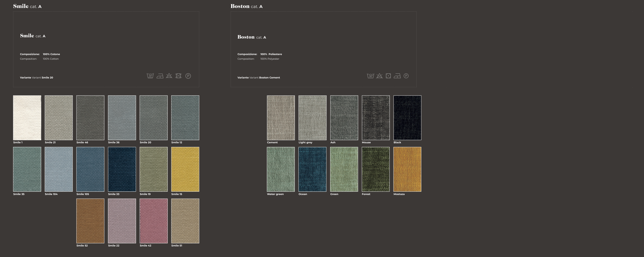Select the dark navy Smile 33 swatch
Viewport: 644px width, 257px height.
click(x=122, y=169)
